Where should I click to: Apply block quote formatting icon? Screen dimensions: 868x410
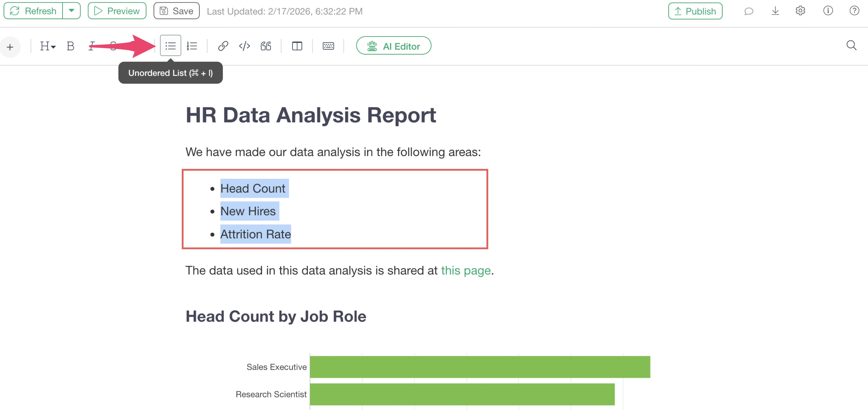[266, 46]
